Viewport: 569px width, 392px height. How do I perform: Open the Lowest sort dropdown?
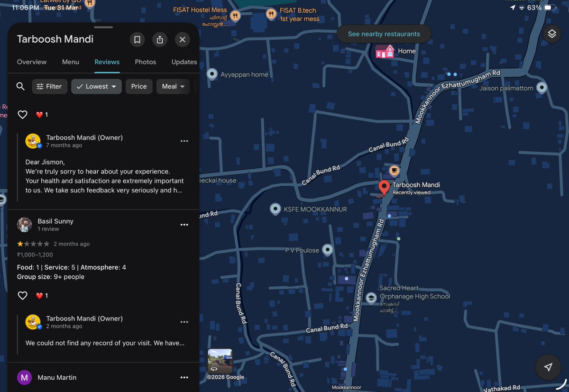(96, 86)
